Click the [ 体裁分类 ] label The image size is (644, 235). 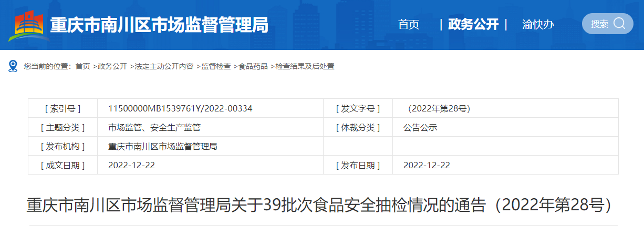[358, 128]
